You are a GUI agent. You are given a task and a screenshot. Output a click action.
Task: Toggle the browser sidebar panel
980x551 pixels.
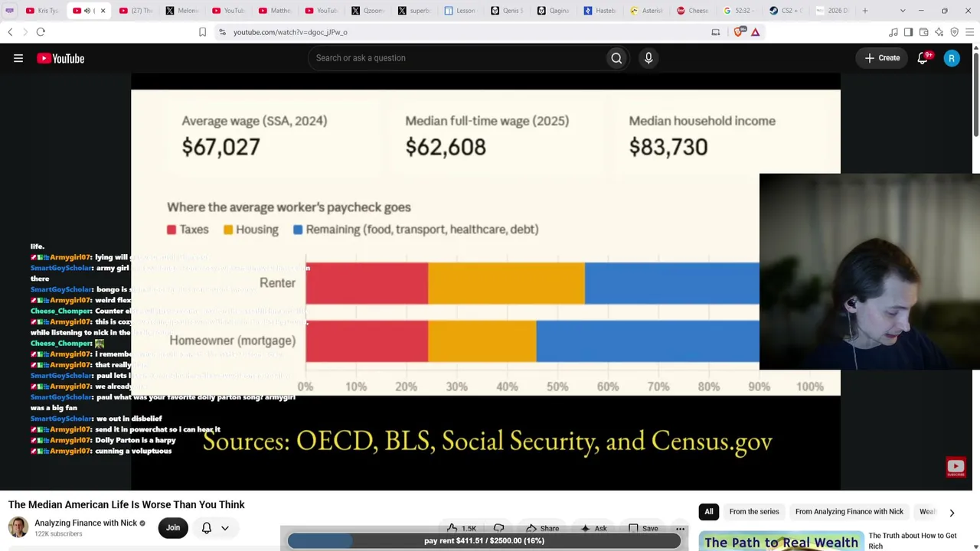908,32
